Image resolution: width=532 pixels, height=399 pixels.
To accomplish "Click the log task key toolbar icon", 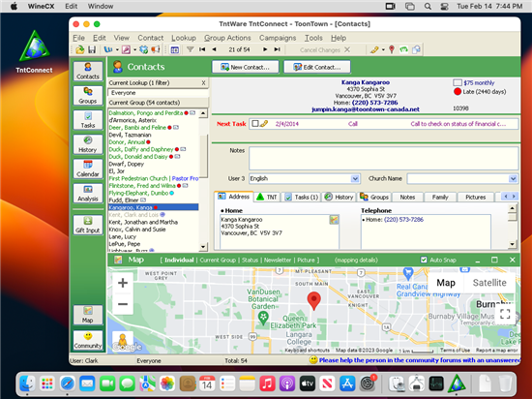I will coord(374,49).
